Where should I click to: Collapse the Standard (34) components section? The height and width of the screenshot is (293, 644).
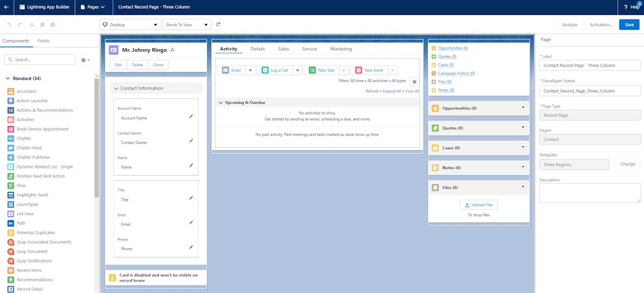click(x=8, y=79)
